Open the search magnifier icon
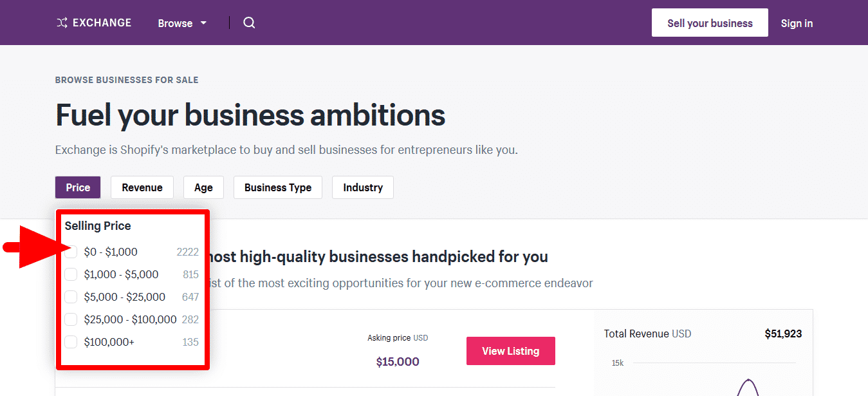The width and height of the screenshot is (868, 396). coord(249,23)
